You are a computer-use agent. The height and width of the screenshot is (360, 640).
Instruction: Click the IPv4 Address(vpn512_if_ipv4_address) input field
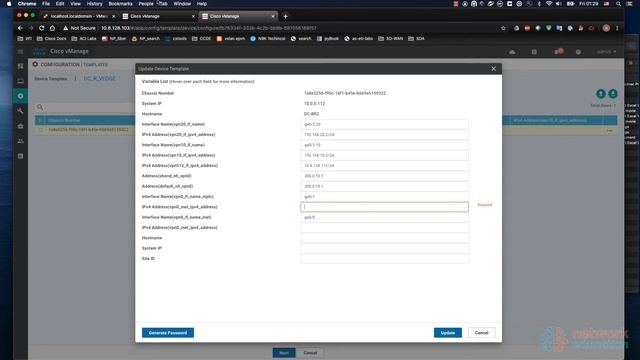click(x=384, y=166)
